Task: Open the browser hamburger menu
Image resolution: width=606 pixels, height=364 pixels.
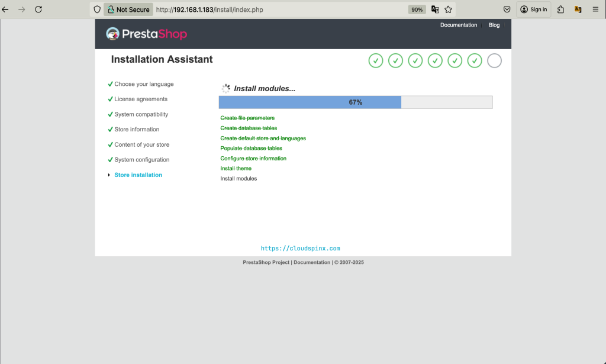Action: (x=595, y=9)
